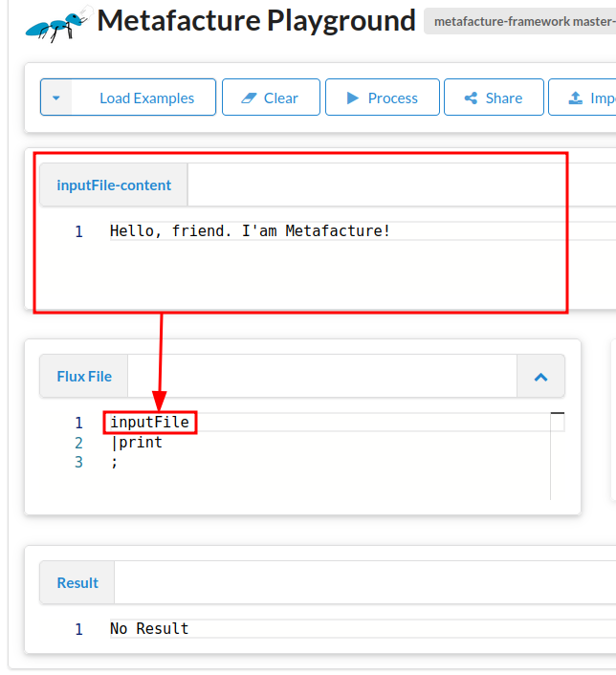
Task: Click the upload icon of Import button
Action: [x=576, y=98]
